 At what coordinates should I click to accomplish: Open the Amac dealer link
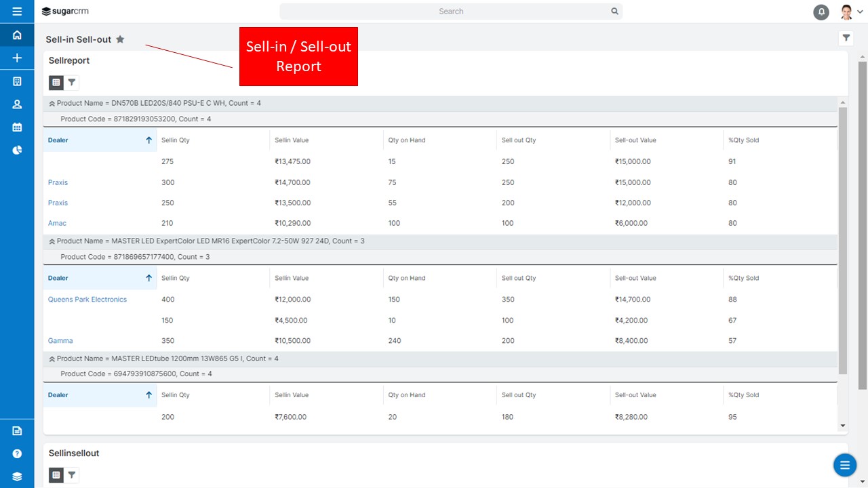tap(57, 223)
